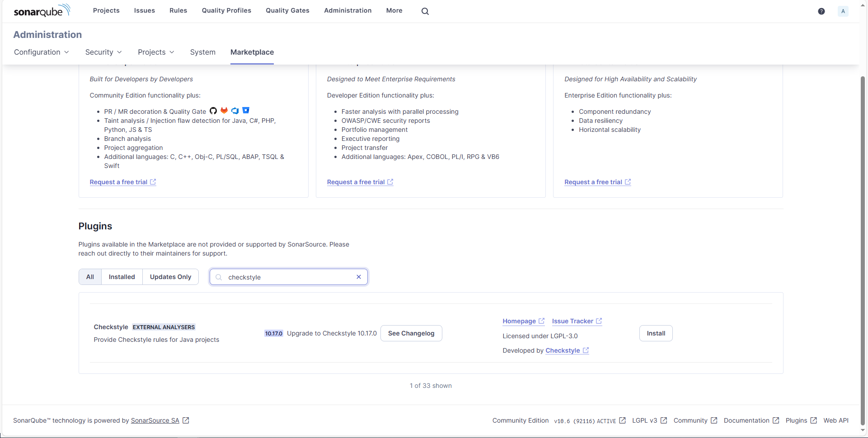Click the vertical page scrollbar thumb
This screenshot has height=438, width=868.
pos(863,251)
